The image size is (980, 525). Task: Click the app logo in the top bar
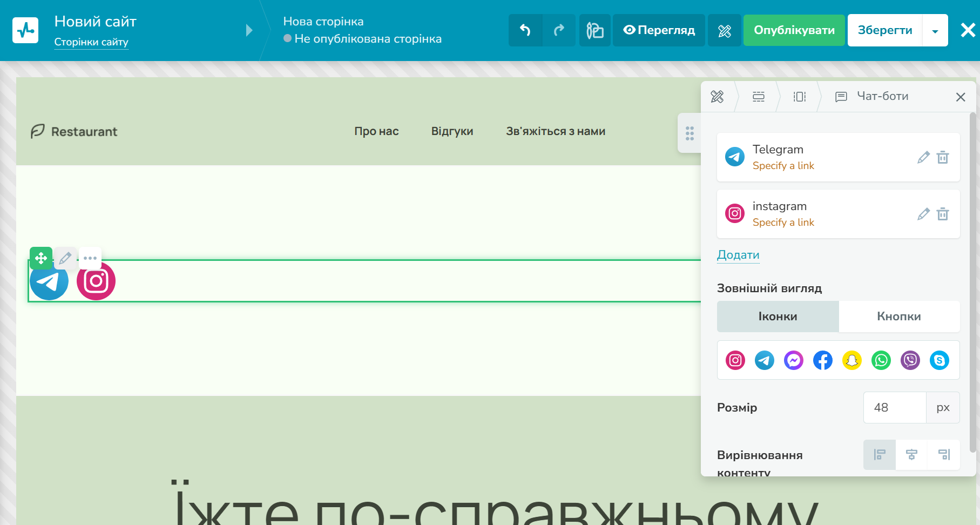25,30
